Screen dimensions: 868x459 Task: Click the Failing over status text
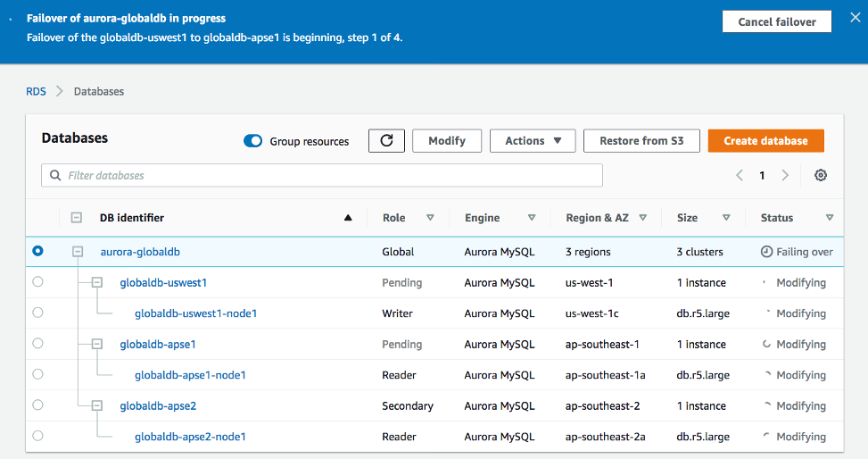pos(805,252)
